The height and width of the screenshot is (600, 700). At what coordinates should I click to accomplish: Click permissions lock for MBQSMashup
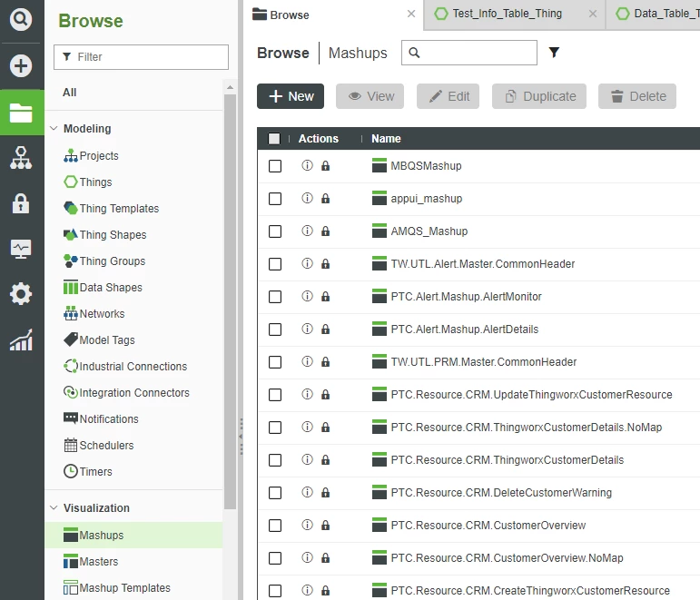click(325, 166)
